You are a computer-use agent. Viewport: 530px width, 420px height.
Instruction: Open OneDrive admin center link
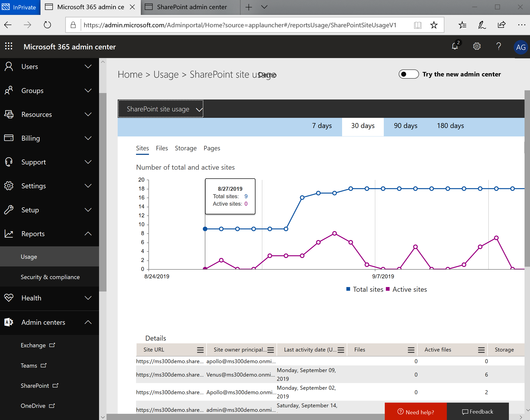(38, 406)
